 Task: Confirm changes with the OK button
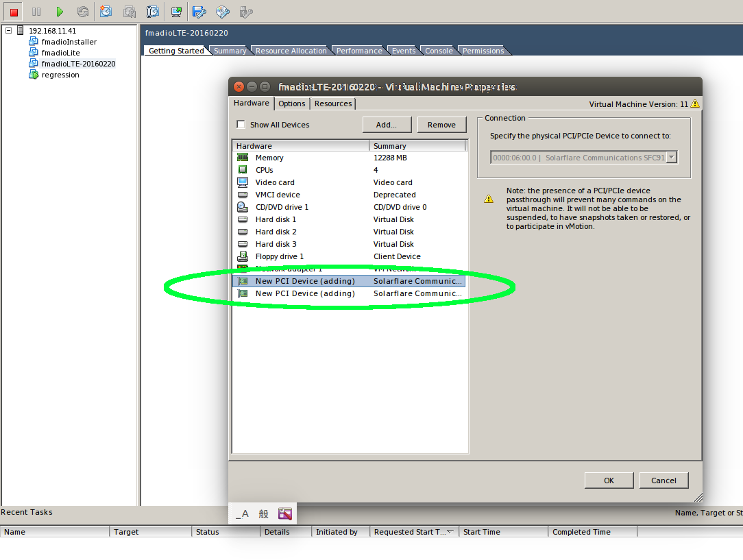pyautogui.click(x=609, y=480)
